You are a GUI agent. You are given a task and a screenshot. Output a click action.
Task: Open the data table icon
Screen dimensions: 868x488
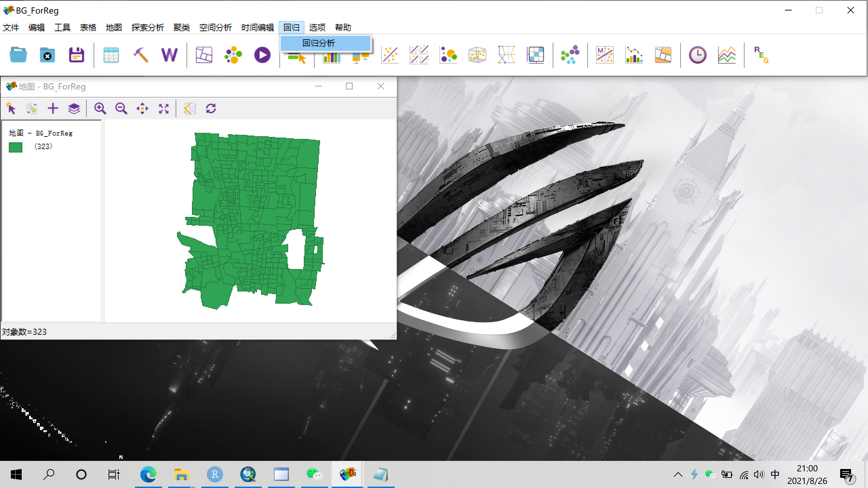coord(111,55)
